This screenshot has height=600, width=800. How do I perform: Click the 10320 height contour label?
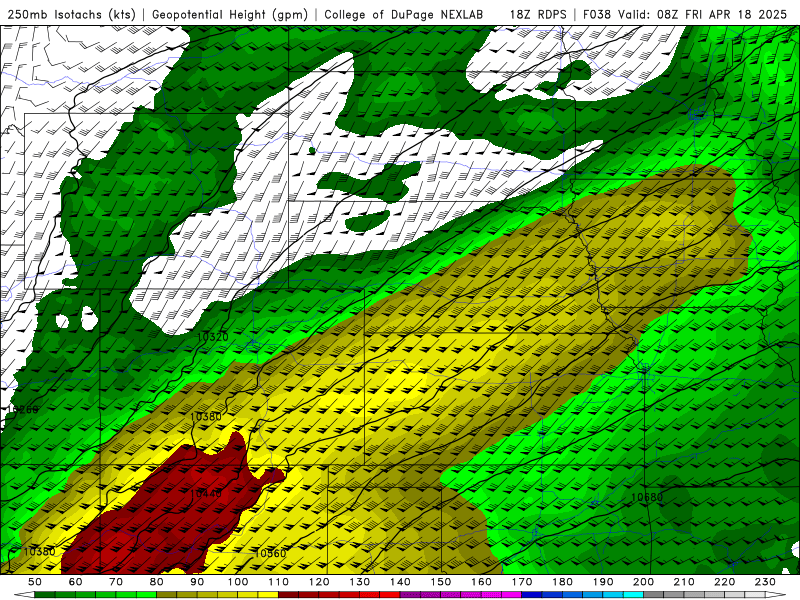pos(212,337)
